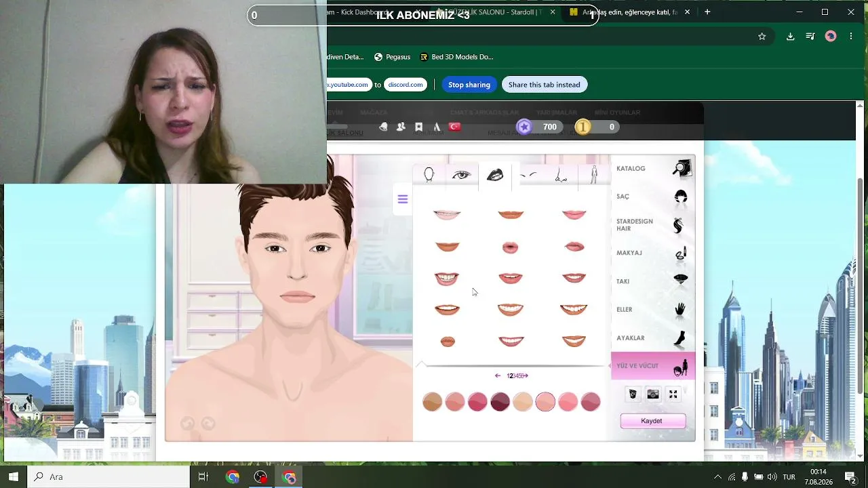The height and width of the screenshot is (488, 868).
Task: Open Bed 3D Models bookmark
Action: coord(456,57)
